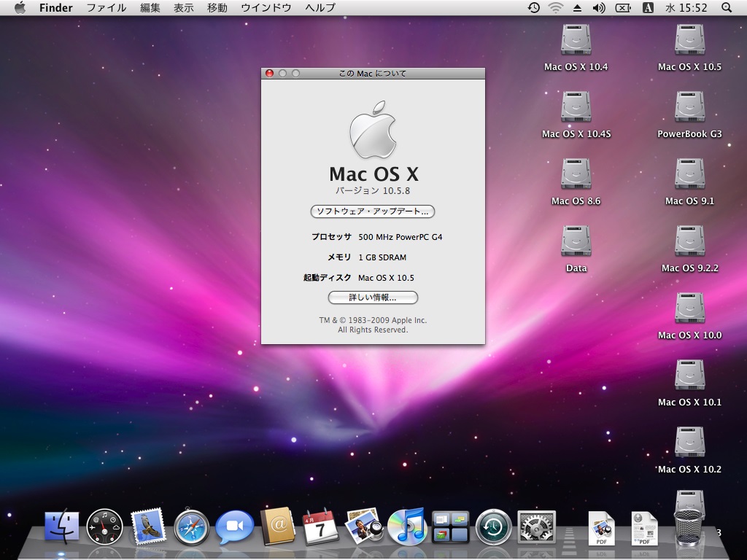The height and width of the screenshot is (560, 747).
Task: Launch iCal calendar icon in Dock
Action: [320, 527]
